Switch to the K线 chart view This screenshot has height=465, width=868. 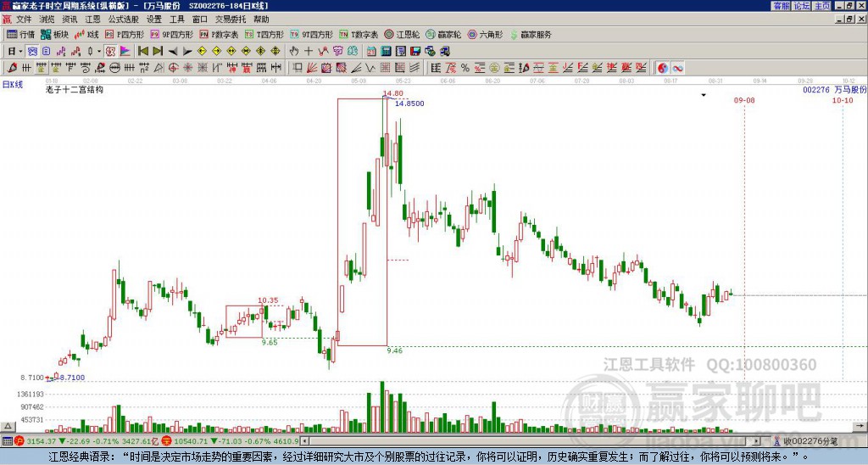click(86, 34)
